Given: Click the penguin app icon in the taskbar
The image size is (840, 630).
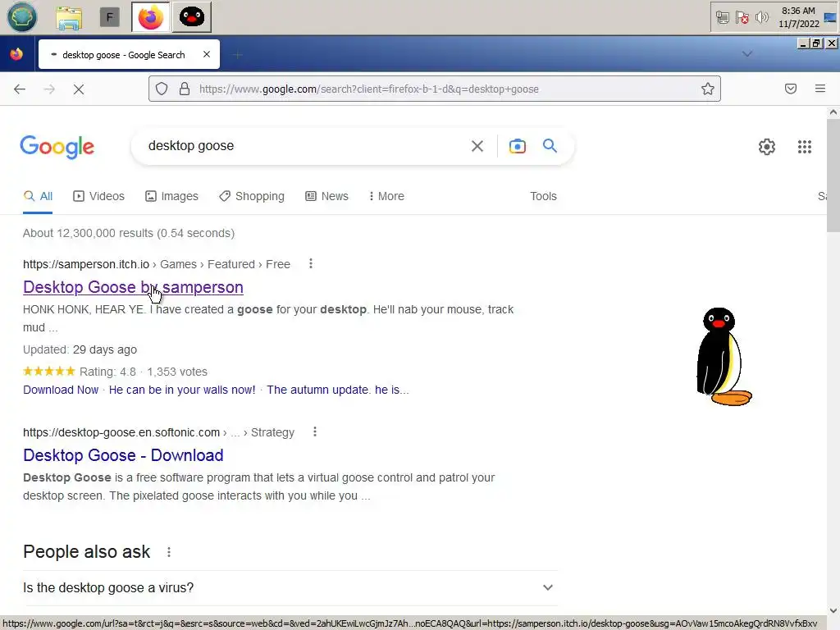Looking at the screenshot, I should [192, 17].
